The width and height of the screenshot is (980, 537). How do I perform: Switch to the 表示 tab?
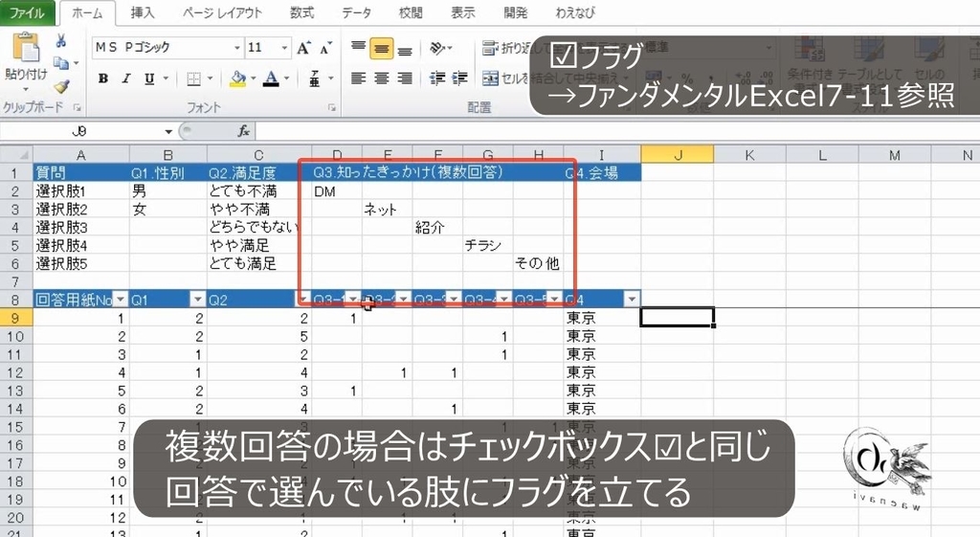462,12
